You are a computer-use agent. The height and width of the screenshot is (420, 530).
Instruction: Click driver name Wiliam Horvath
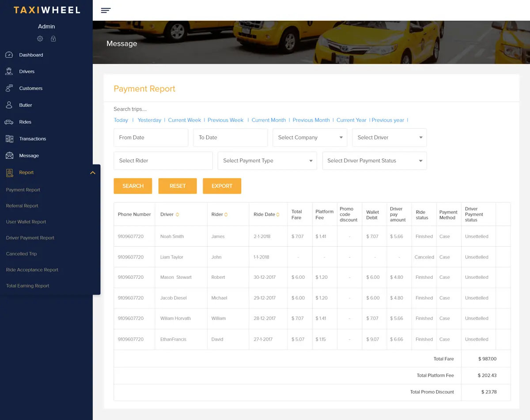pyautogui.click(x=175, y=319)
